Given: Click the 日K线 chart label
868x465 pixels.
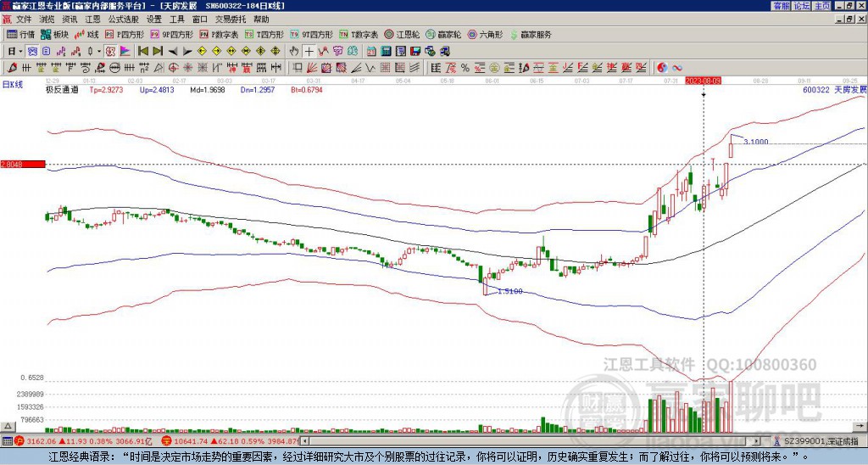Looking at the screenshot, I should (12, 84).
